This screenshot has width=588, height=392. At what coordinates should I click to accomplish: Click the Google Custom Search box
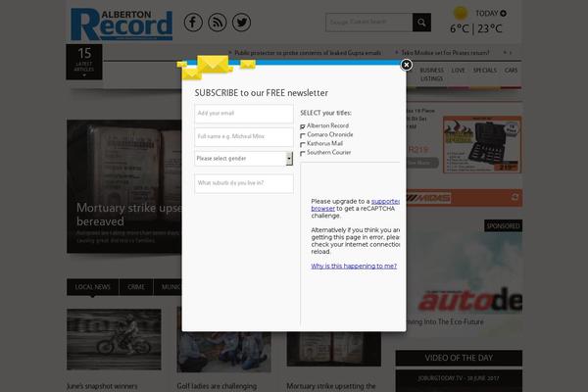(369, 23)
